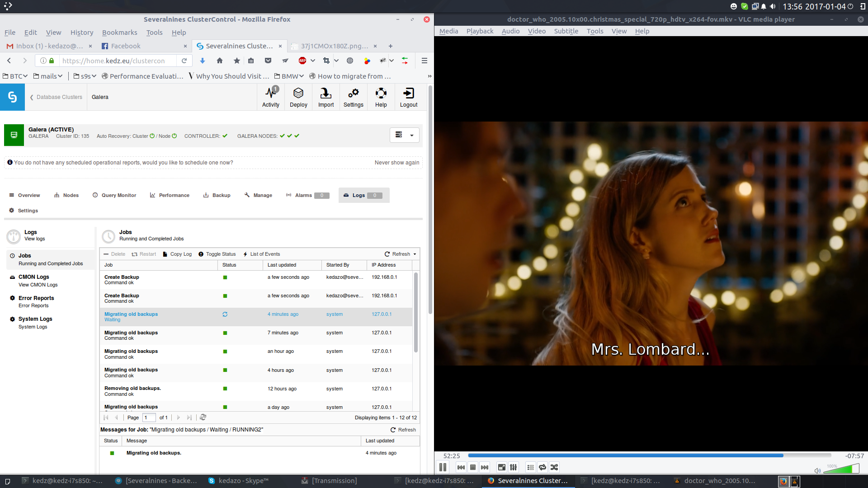This screenshot has height=488, width=868.
Task: Skip to next media in VLC
Action: point(485,467)
